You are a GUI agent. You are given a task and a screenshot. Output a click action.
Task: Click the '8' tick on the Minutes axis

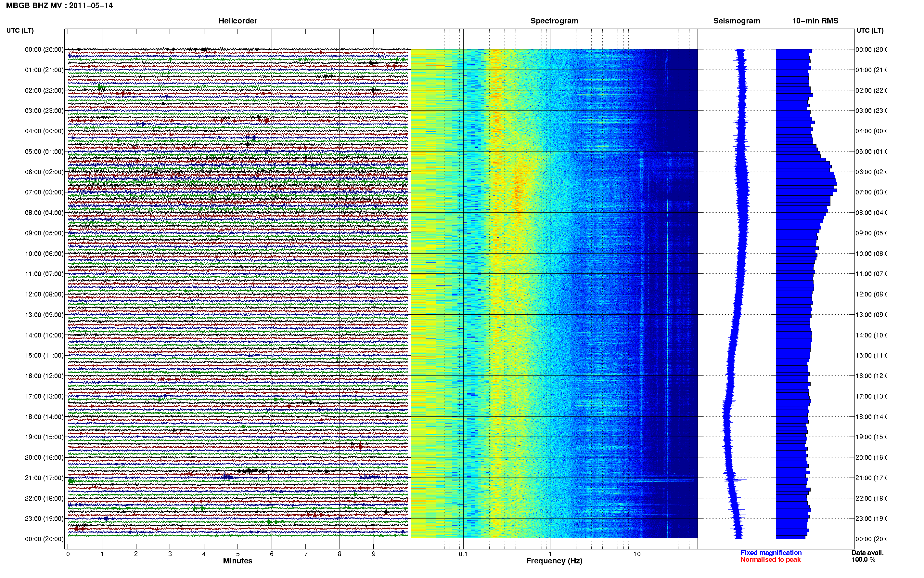click(340, 554)
